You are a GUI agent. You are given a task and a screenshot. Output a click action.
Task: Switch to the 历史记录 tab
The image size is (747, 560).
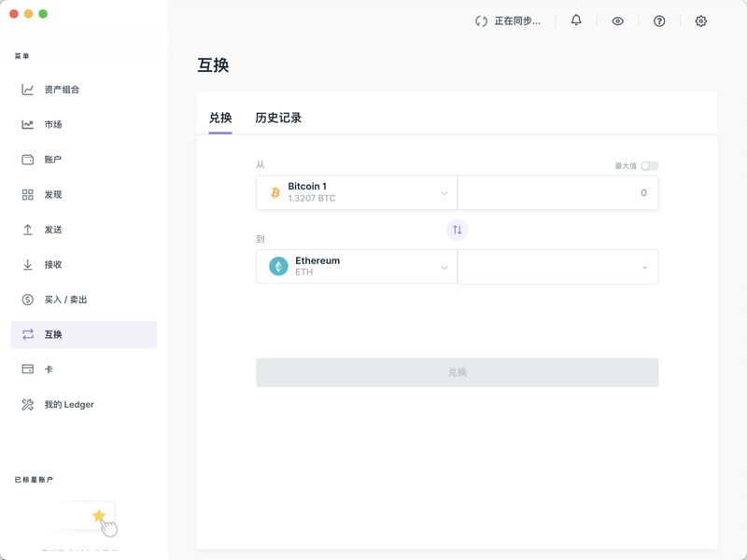(278, 118)
